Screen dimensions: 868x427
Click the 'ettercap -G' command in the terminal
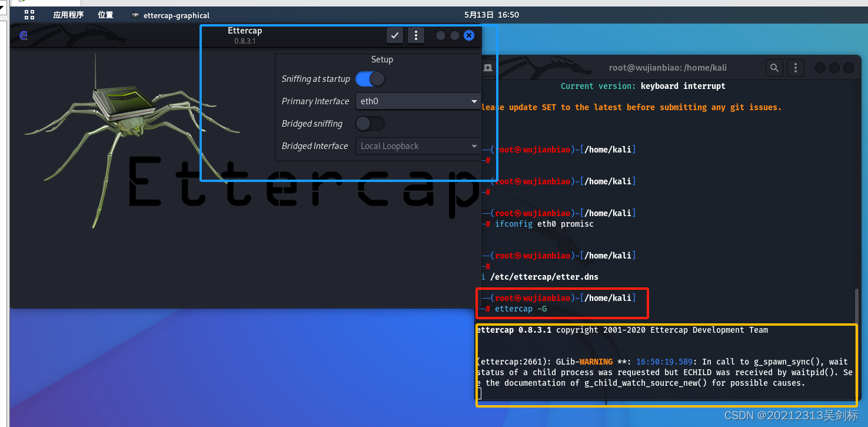[x=521, y=309]
